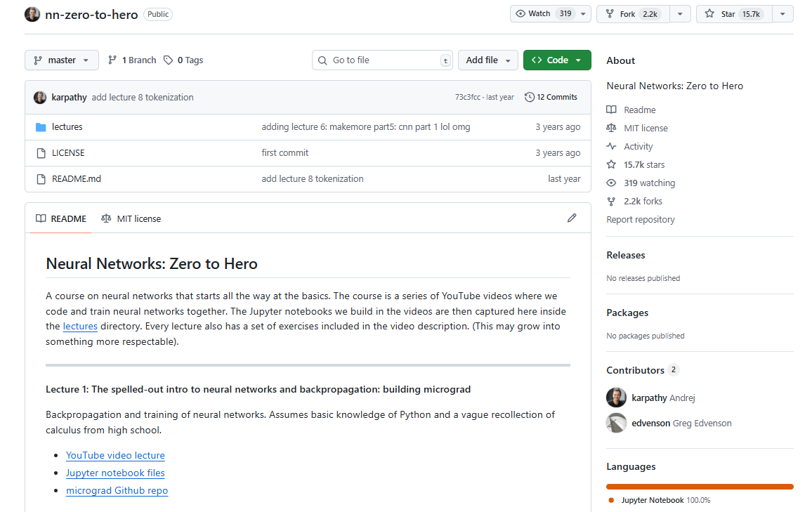Open the Releases heading link
Screen dimensions: 812x512
pos(626,255)
